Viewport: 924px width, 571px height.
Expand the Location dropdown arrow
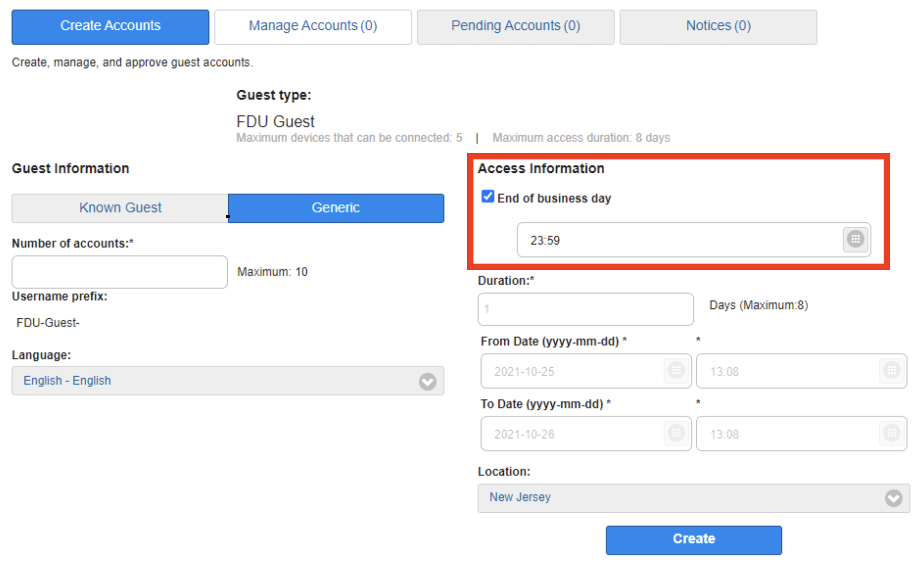tap(893, 498)
